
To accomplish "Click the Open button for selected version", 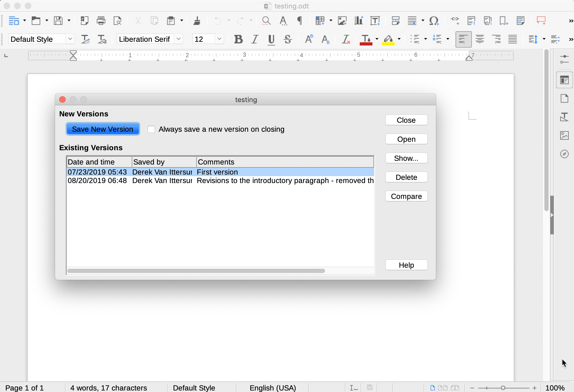I will [406, 139].
